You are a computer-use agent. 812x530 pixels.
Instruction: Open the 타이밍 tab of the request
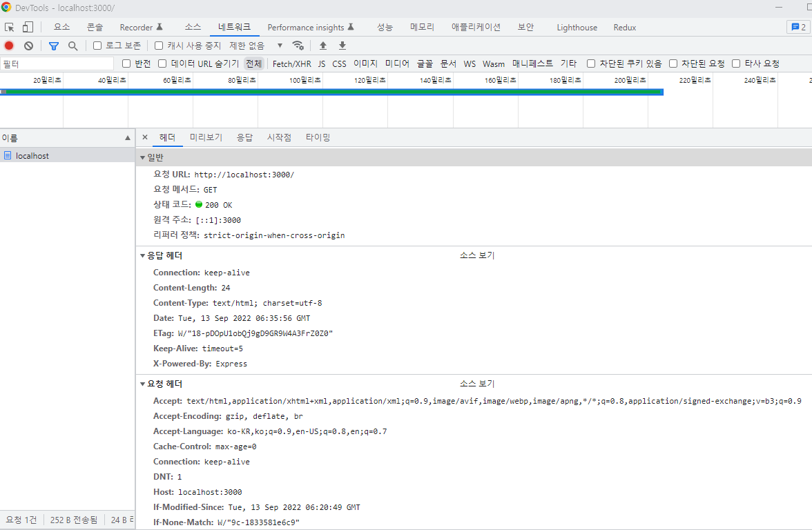pyautogui.click(x=317, y=137)
